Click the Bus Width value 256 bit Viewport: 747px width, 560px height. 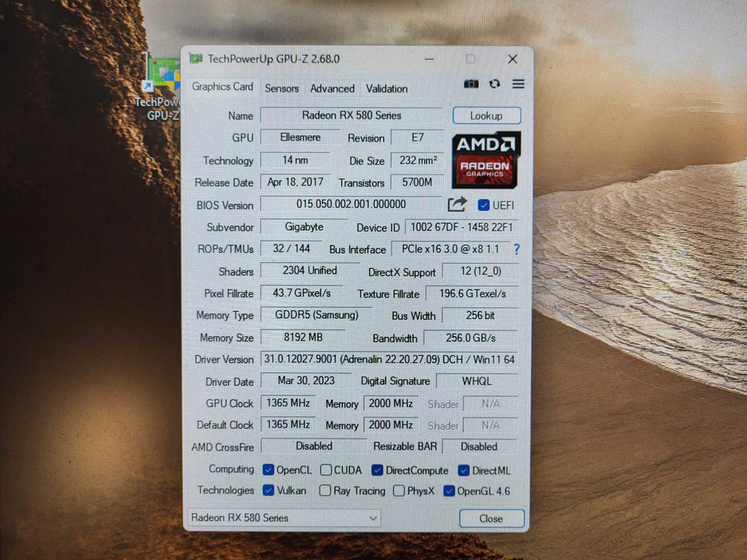pyautogui.click(x=480, y=315)
